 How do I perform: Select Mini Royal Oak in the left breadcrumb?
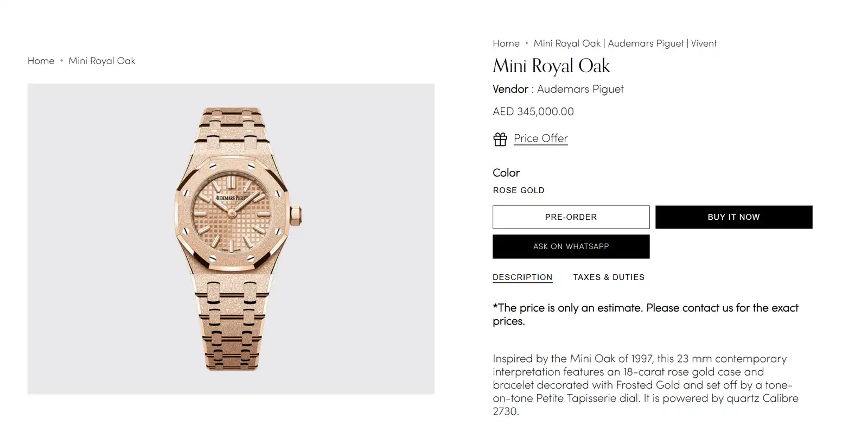102,61
